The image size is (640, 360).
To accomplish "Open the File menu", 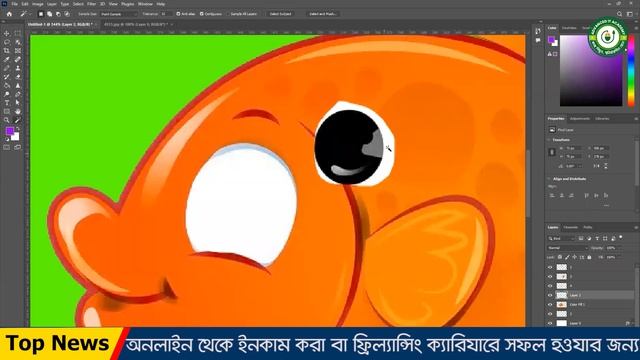I will (x=14, y=4).
